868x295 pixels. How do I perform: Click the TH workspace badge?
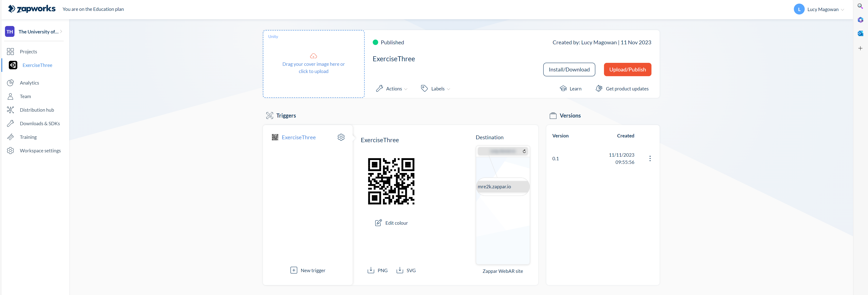10,31
